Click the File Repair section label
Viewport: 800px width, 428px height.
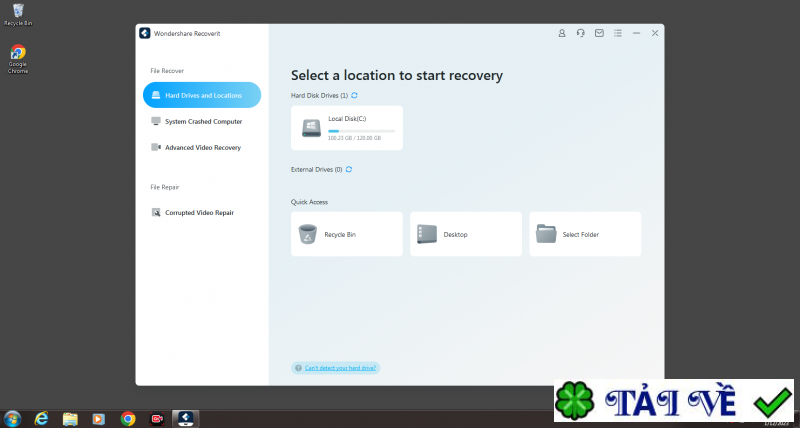pyautogui.click(x=165, y=187)
